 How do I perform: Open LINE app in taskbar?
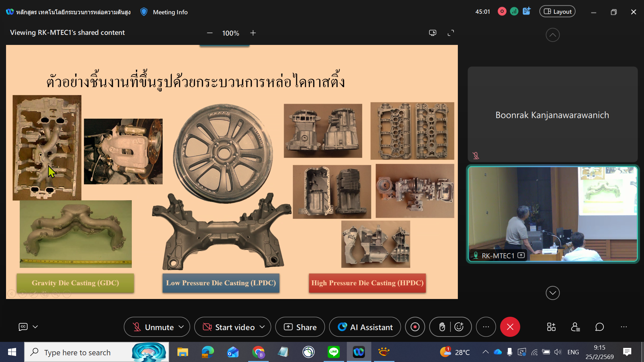(x=333, y=352)
